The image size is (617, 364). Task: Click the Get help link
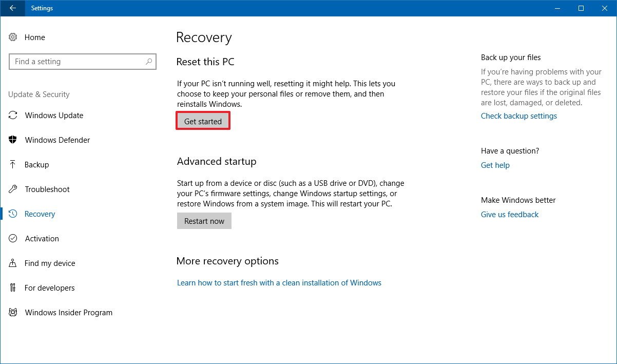point(495,165)
